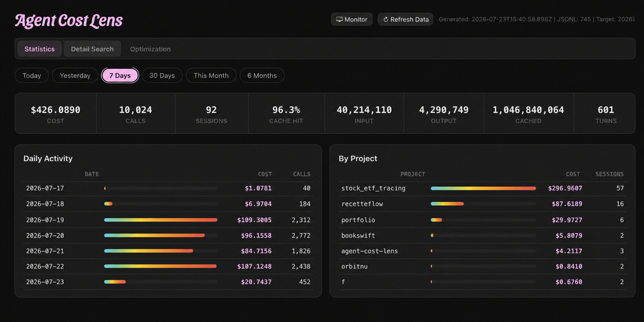Image resolution: width=644 pixels, height=322 pixels.
Task: Select the recetteflow project row
Action: pyautogui.click(x=482, y=204)
